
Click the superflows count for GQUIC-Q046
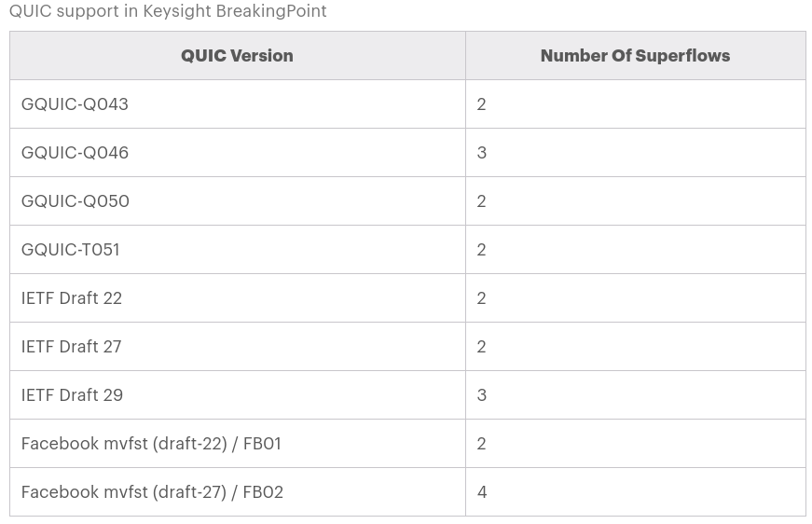[482, 153]
